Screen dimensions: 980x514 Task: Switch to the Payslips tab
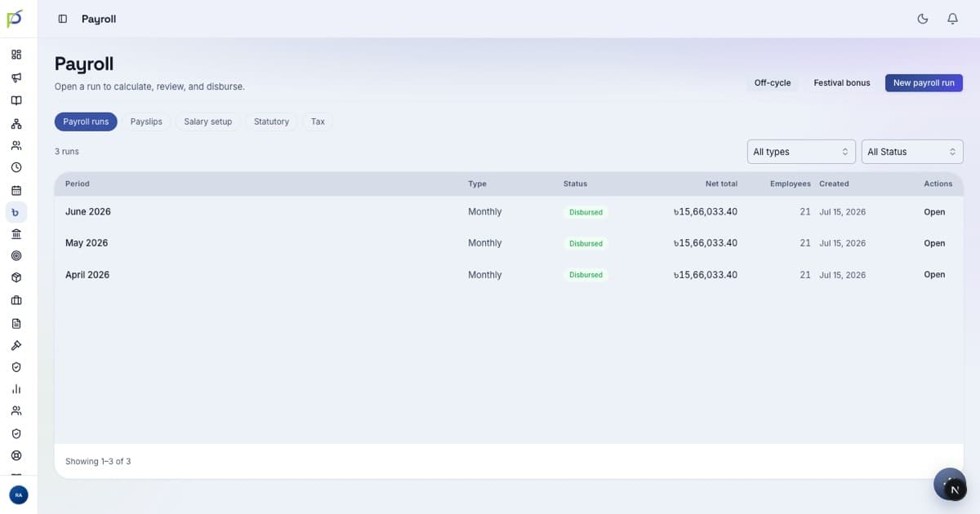pyautogui.click(x=146, y=122)
